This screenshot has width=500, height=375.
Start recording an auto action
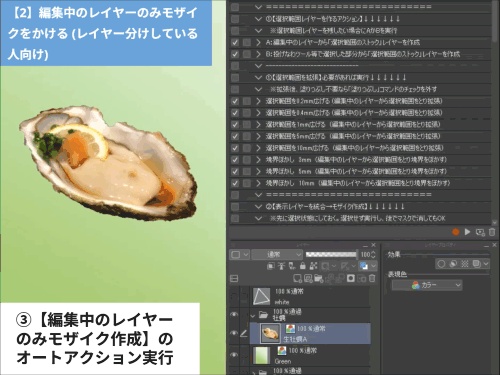[x=456, y=232]
